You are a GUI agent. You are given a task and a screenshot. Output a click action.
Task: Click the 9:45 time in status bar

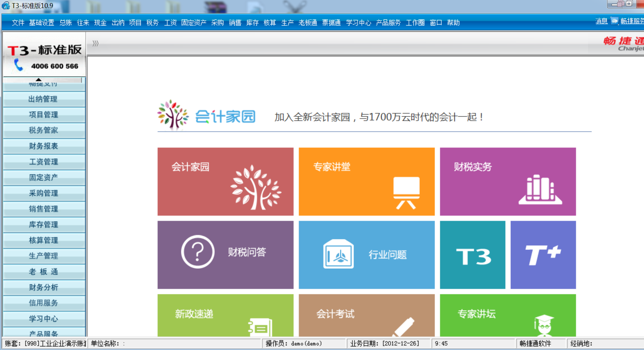pyautogui.click(x=473, y=344)
